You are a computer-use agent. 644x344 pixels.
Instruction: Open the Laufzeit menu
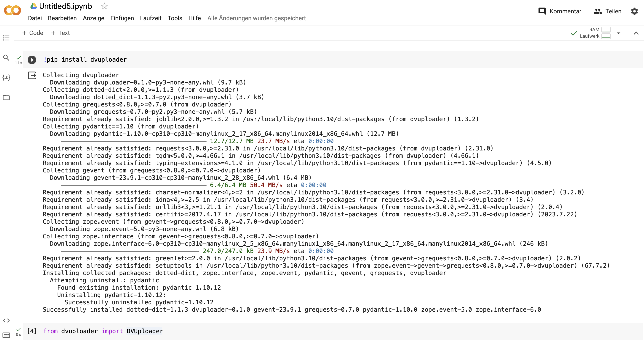150,18
